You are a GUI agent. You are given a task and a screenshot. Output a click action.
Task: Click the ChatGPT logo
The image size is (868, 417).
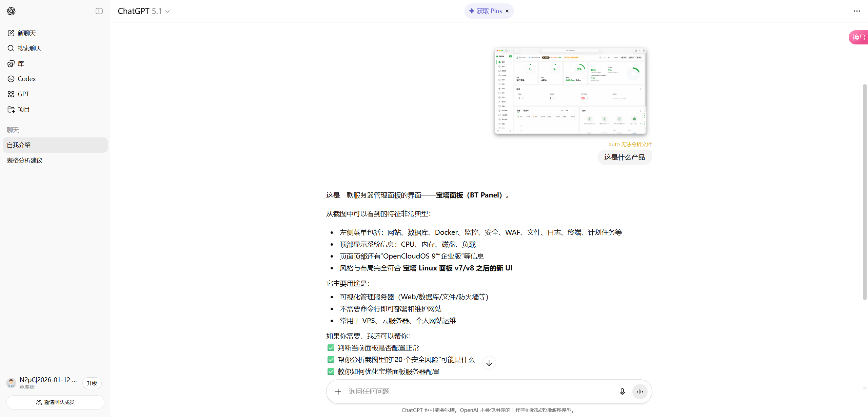pos(11,11)
